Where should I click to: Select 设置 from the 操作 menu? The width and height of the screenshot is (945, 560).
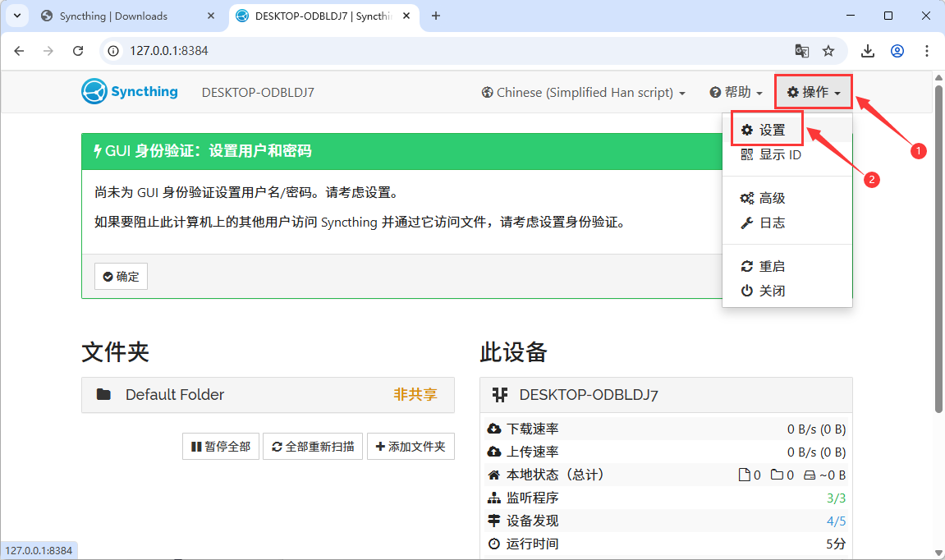[767, 128]
